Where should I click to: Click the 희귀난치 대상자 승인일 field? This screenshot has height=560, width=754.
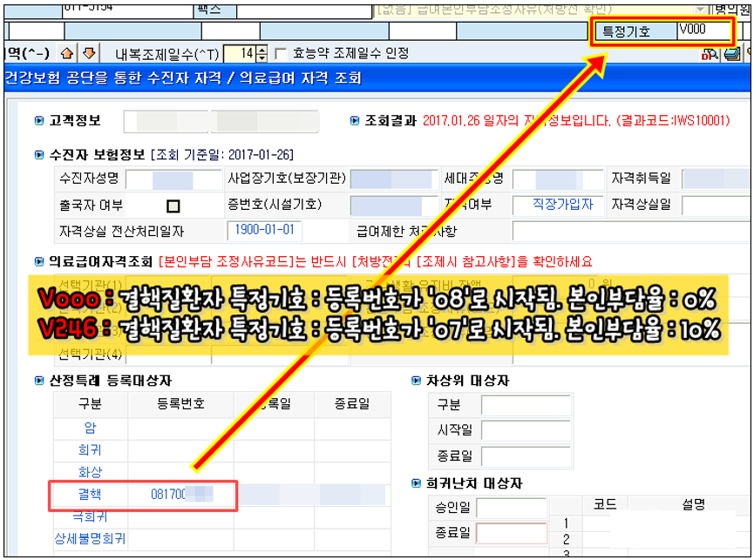click(512, 507)
